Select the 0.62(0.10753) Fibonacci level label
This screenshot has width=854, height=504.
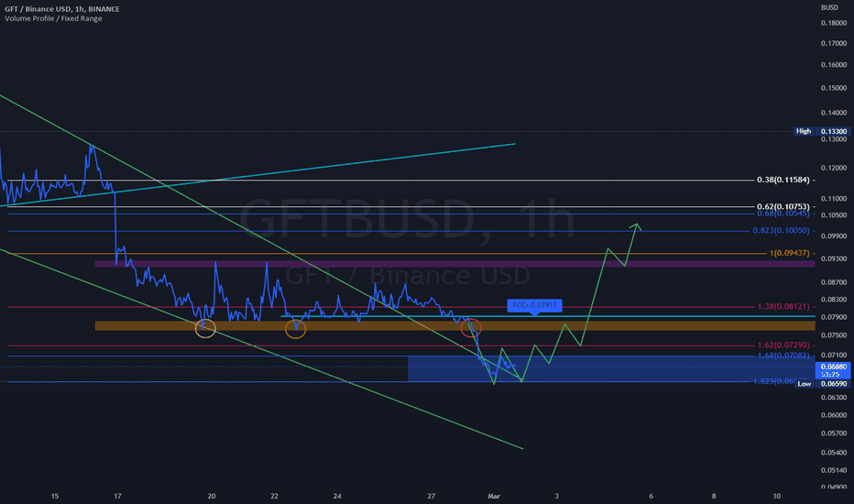coord(783,206)
